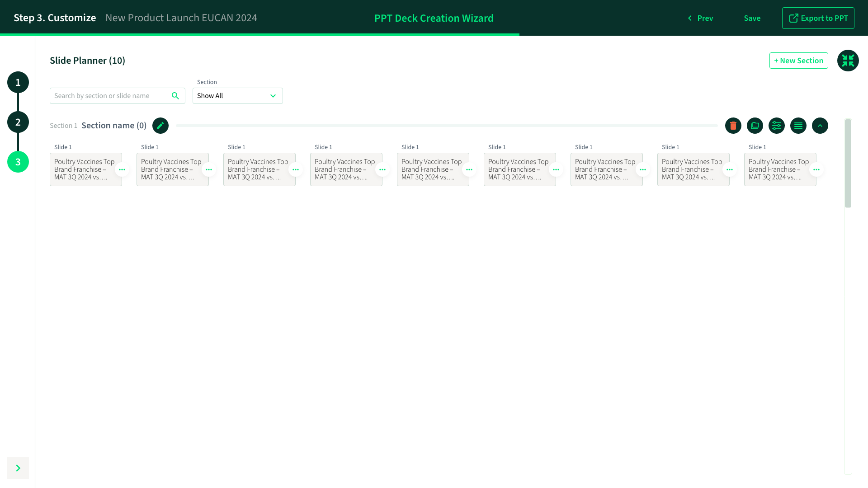Click the search magnifier icon
868x488 pixels.
pyautogui.click(x=175, y=96)
